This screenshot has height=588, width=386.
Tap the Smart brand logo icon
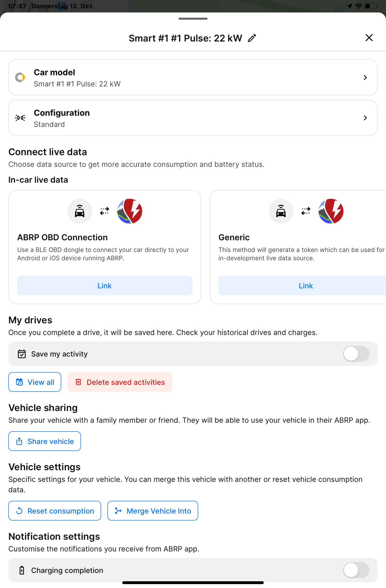[x=20, y=77]
